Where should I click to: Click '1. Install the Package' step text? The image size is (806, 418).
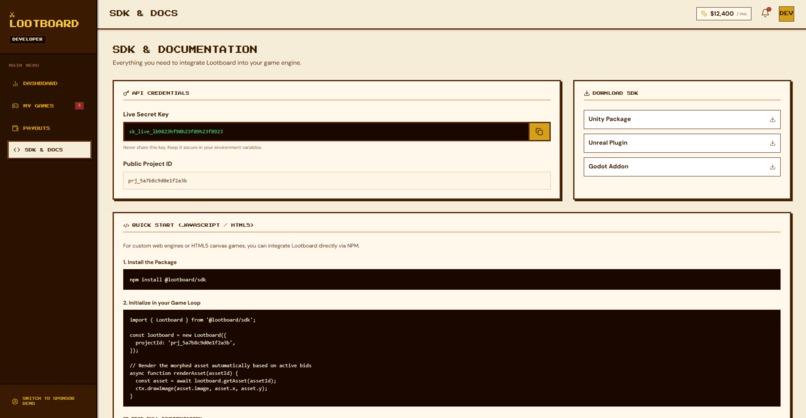pyautogui.click(x=150, y=262)
